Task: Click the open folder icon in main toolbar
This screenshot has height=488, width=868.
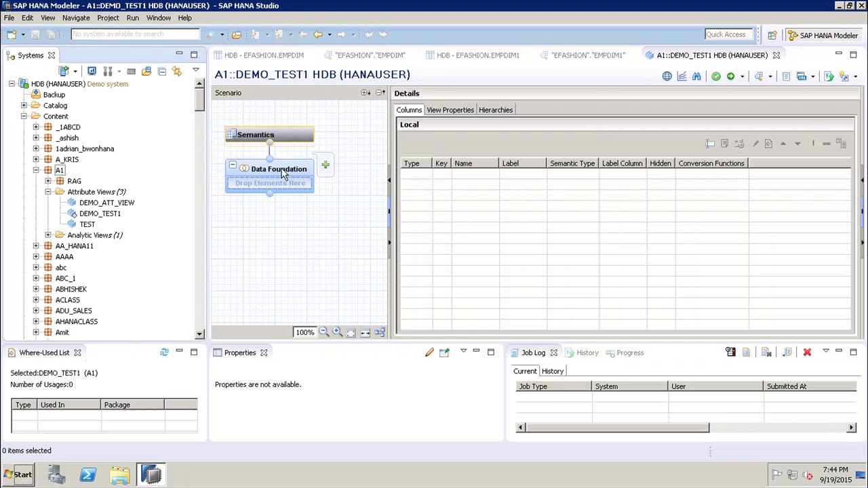Action: coord(237,35)
